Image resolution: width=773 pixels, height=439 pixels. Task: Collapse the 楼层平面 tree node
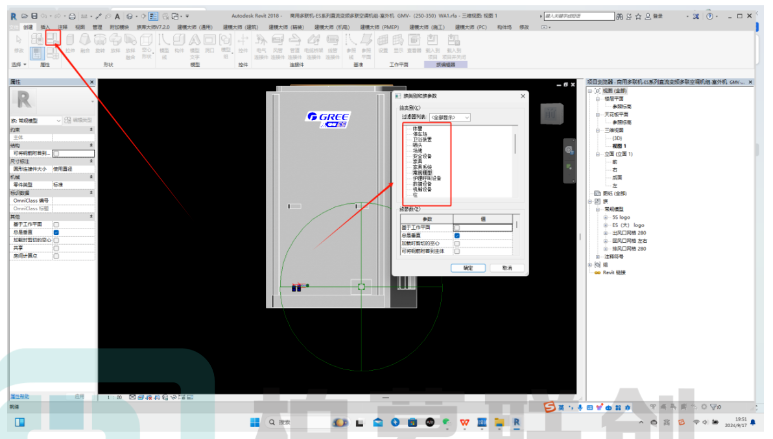pyautogui.click(x=598, y=99)
